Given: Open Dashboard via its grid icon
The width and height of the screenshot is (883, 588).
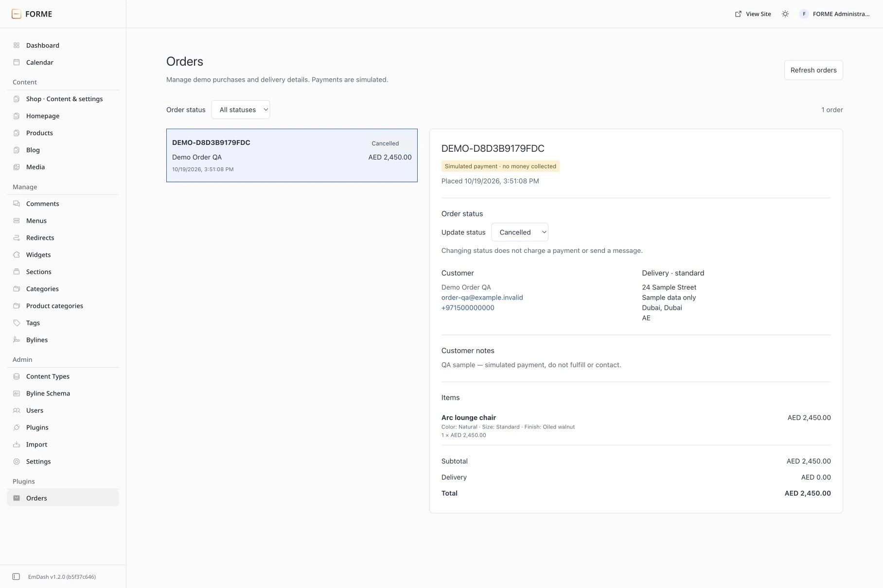Looking at the screenshot, I should pos(17,45).
